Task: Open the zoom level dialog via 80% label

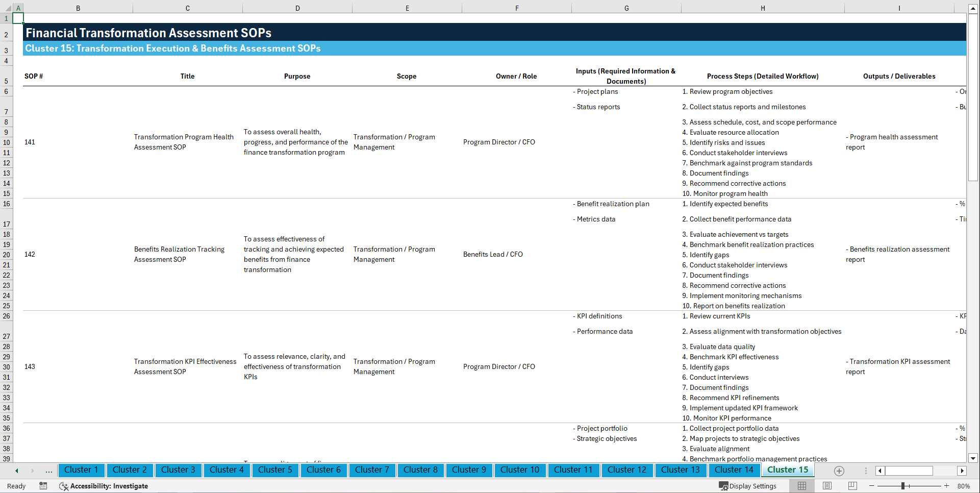Action: [964, 486]
